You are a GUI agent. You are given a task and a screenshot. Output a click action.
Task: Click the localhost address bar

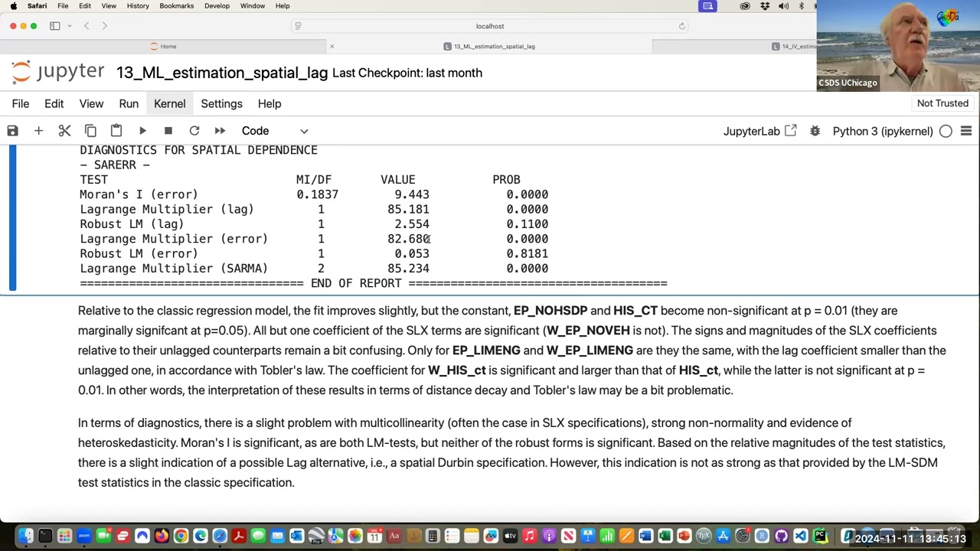(x=490, y=26)
